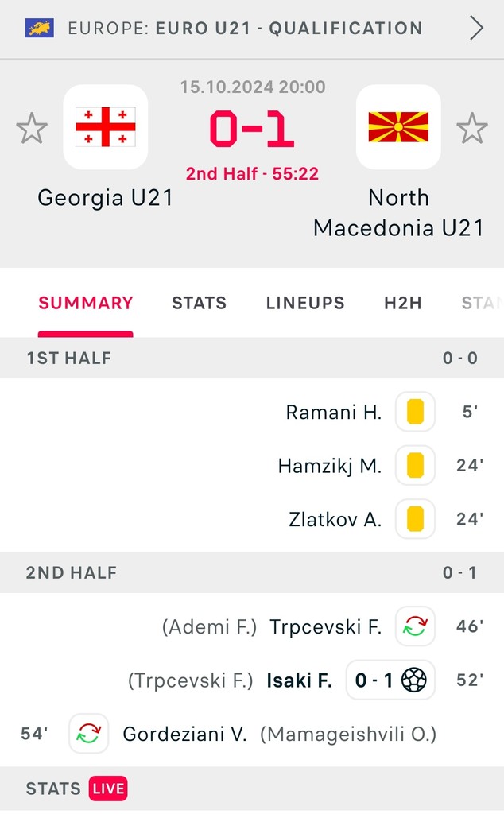Tap the Isaki F. goal ball icon

coord(413,680)
